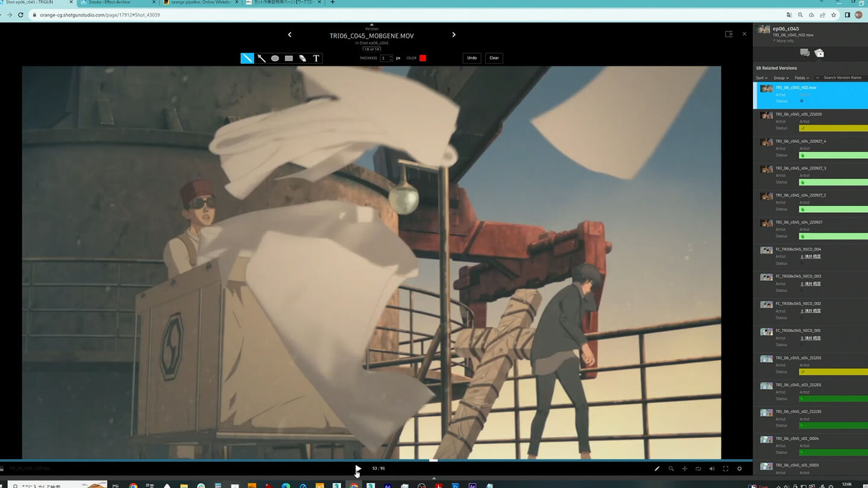Image resolution: width=868 pixels, height=488 pixels.
Task: Select the rectangle annotation tool
Action: point(289,58)
